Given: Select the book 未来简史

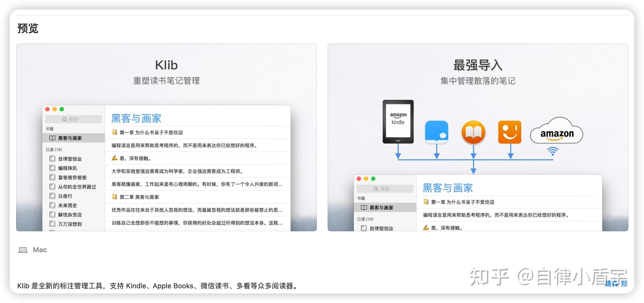Looking at the screenshot, I should click(x=68, y=206).
